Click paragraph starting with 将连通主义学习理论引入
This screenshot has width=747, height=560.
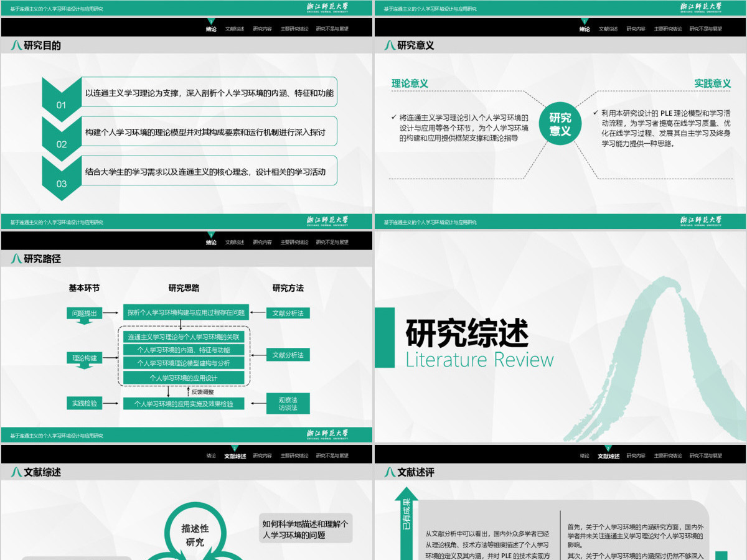pyautogui.click(x=464, y=128)
